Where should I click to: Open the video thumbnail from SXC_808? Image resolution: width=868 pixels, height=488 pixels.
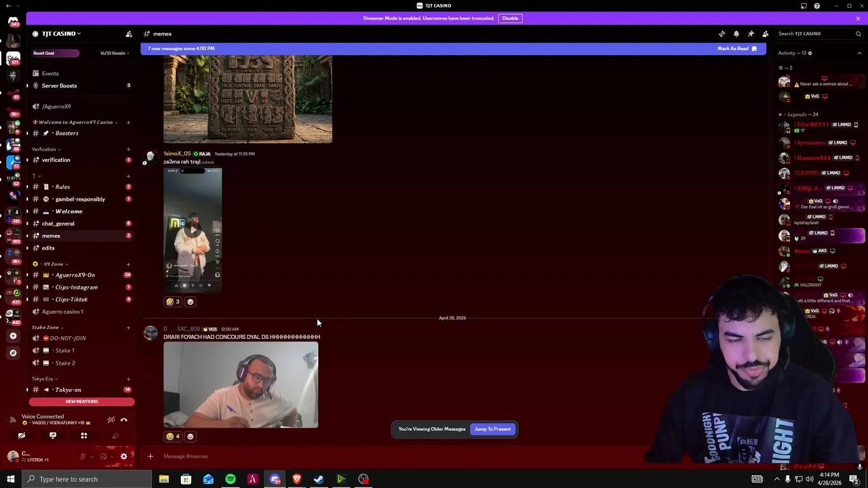tap(241, 385)
